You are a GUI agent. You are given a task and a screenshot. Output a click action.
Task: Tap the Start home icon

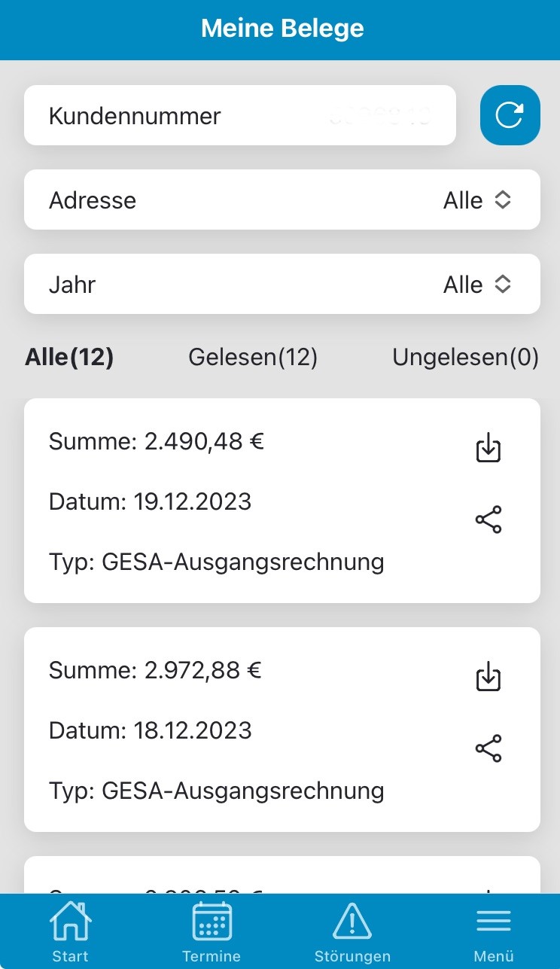coord(70,931)
